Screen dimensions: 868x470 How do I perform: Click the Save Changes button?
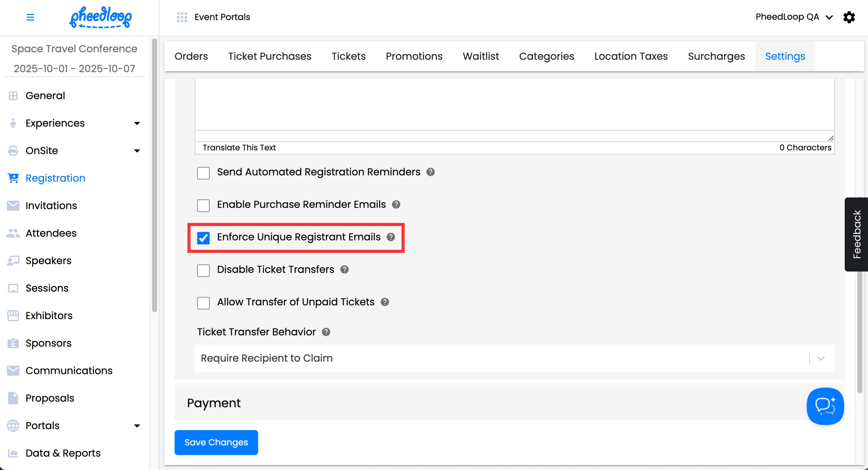pyautogui.click(x=216, y=442)
